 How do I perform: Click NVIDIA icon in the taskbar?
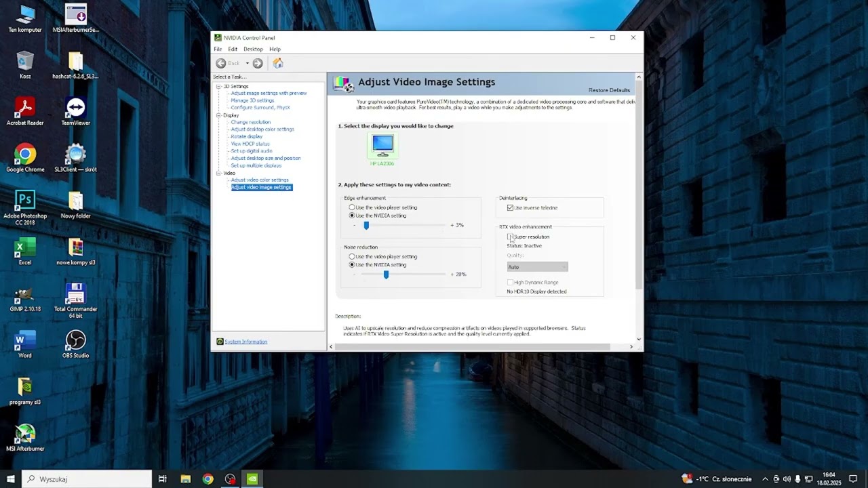[252, 479]
